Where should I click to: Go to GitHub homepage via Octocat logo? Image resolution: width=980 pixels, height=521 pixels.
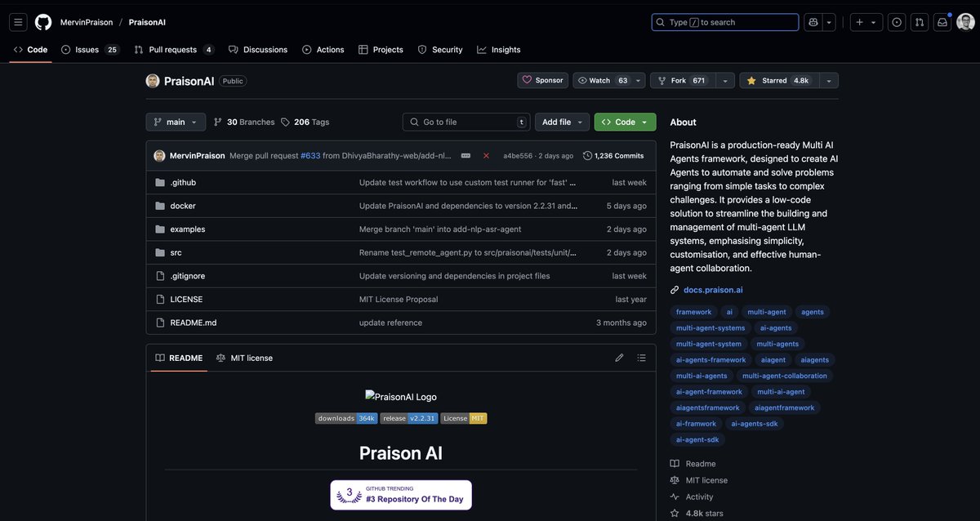pyautogui.click(x=43, y=22)
